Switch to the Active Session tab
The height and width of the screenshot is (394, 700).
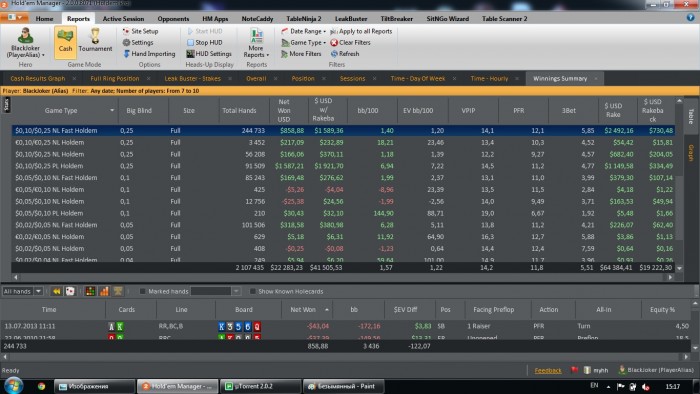click(123, 19)
